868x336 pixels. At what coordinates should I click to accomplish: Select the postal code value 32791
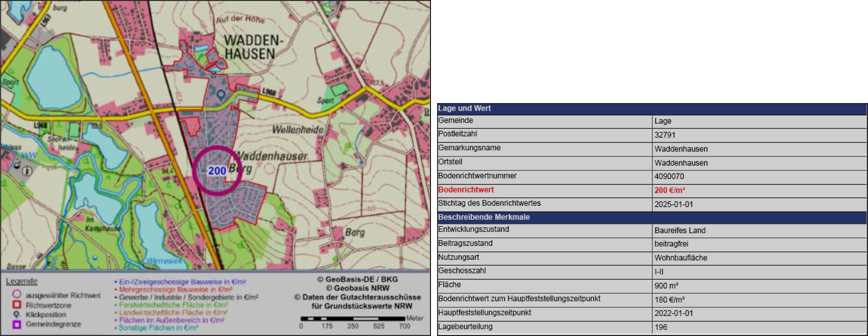665,135
